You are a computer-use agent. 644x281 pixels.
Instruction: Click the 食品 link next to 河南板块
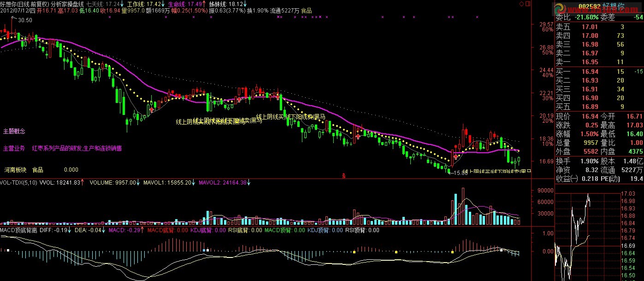pos(38,170)
